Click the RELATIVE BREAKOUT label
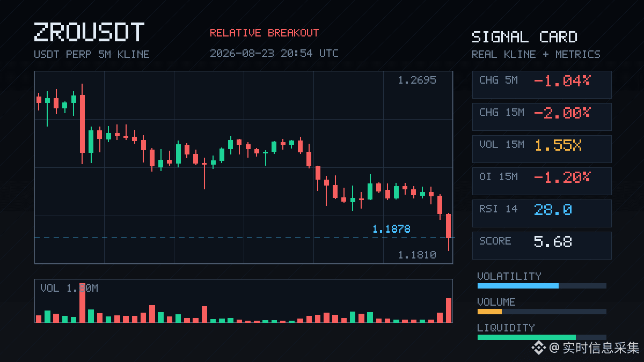This screenshot has width=644, height=362. [264, 33]
